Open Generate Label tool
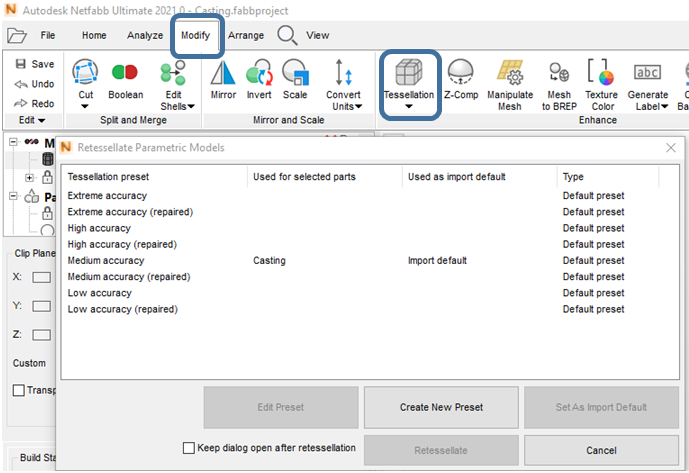The height and width of the screenshot is (473, 689). (x=648, y=86)
